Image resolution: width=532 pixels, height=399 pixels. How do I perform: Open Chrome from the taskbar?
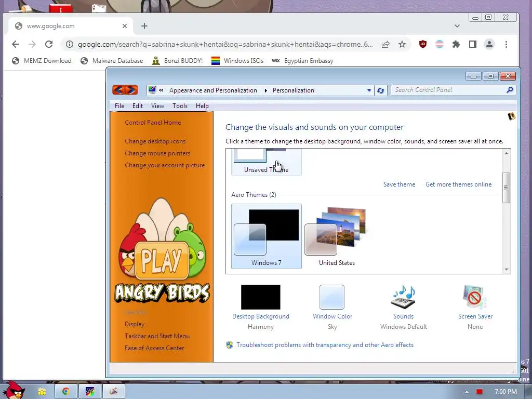click(x=66, y=391)
